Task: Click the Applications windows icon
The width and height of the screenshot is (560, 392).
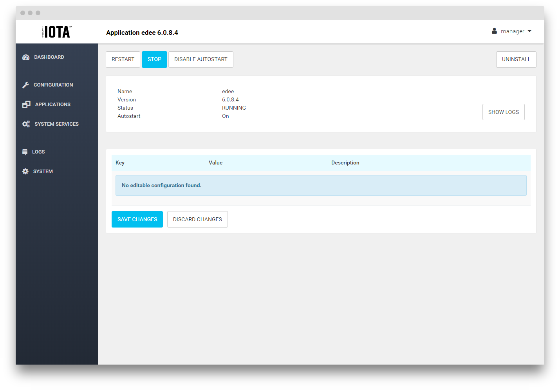Action: point(26,105)
